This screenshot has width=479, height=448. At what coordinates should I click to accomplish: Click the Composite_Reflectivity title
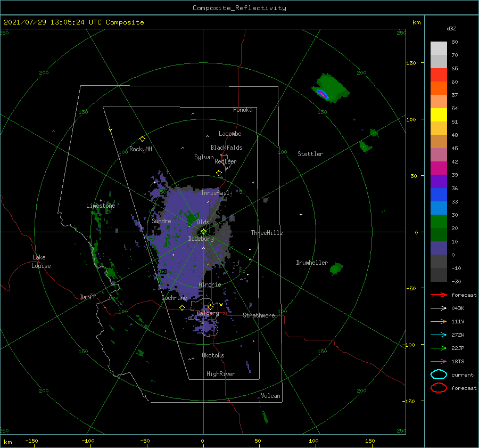(x=240, y=8)
